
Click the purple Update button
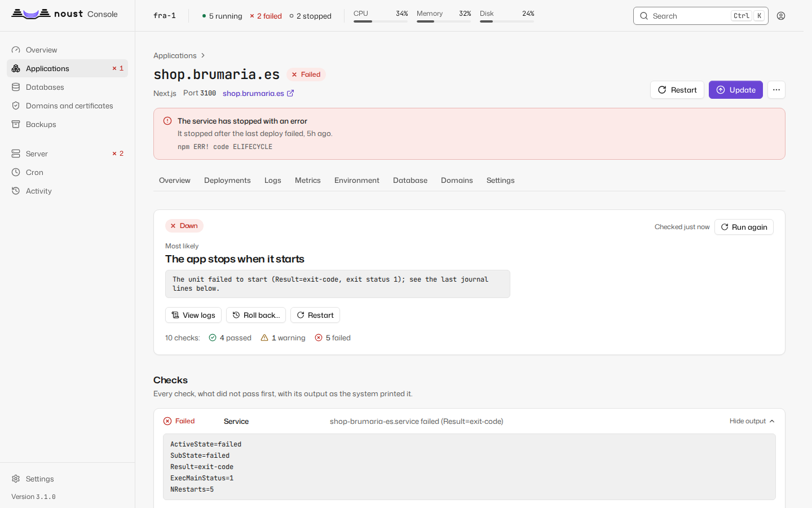coord(736,90)
